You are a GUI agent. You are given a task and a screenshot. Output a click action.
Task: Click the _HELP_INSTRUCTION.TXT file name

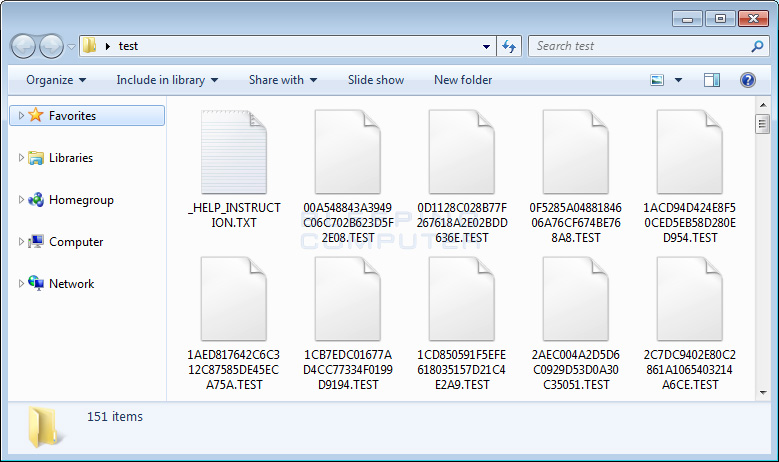[x=234, y=215]
